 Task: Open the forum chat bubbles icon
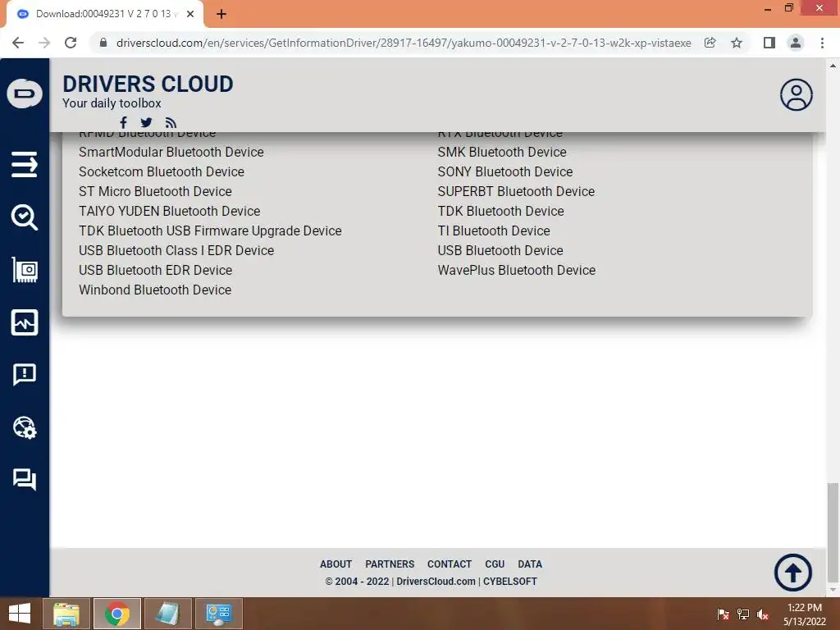pos(25,479)
